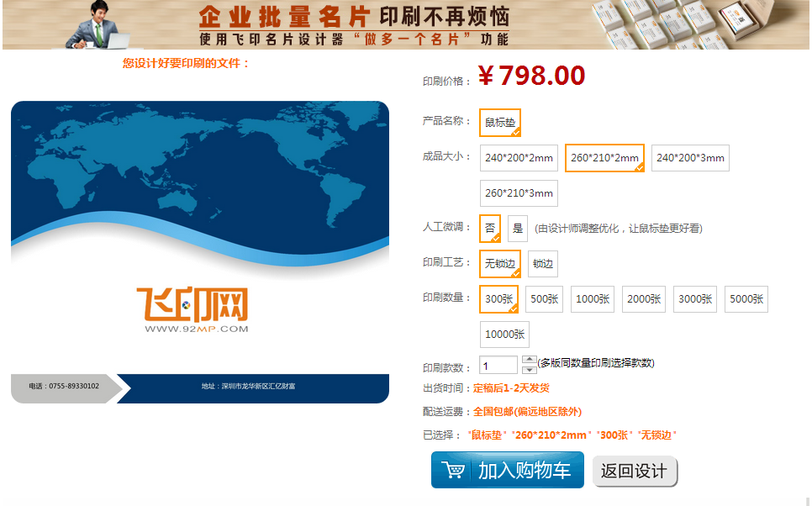Click the 返回设计 button
Image resolution: width=812 pixels, height=506 pixels.
pyautogui.click(x=635, y=472)
